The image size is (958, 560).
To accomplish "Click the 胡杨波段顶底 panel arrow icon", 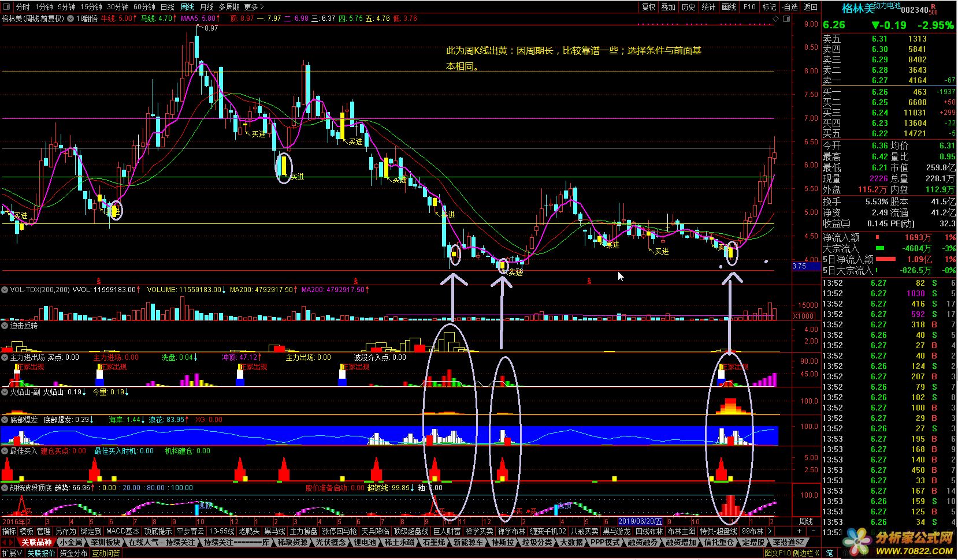I will 5,488.
